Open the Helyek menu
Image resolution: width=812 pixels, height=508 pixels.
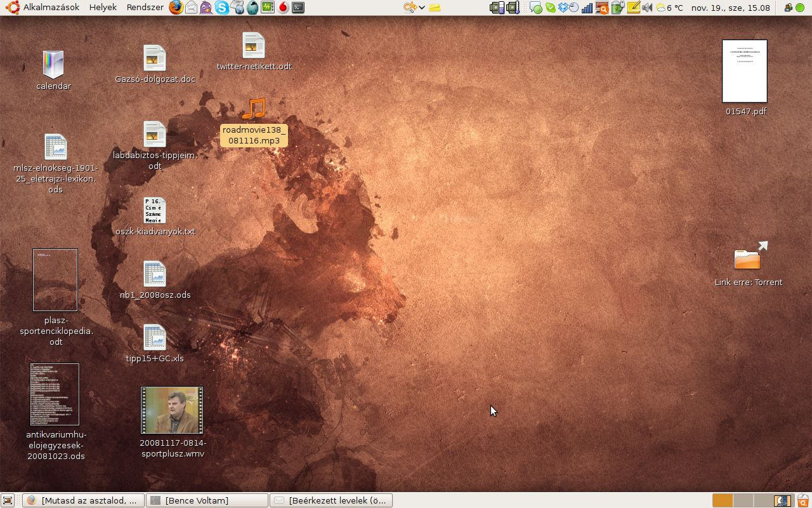(103, 8)
